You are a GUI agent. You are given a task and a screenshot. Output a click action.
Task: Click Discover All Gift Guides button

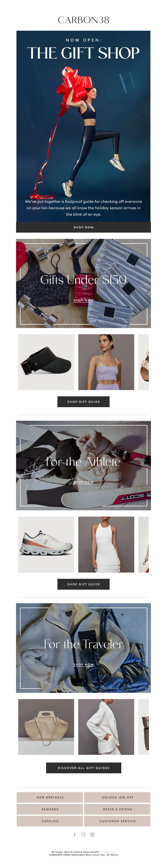(x=83, y=768)
